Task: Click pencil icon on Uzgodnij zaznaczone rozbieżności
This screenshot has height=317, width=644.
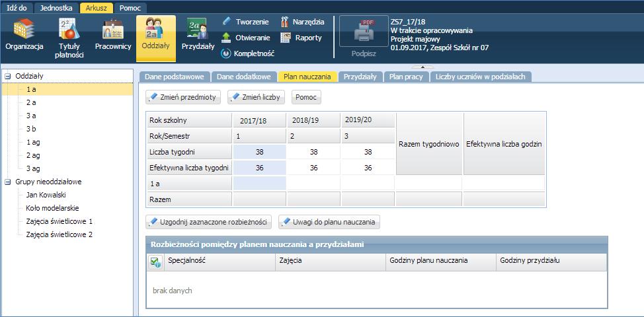Action: pyautogui.click(x=153, y=221)
